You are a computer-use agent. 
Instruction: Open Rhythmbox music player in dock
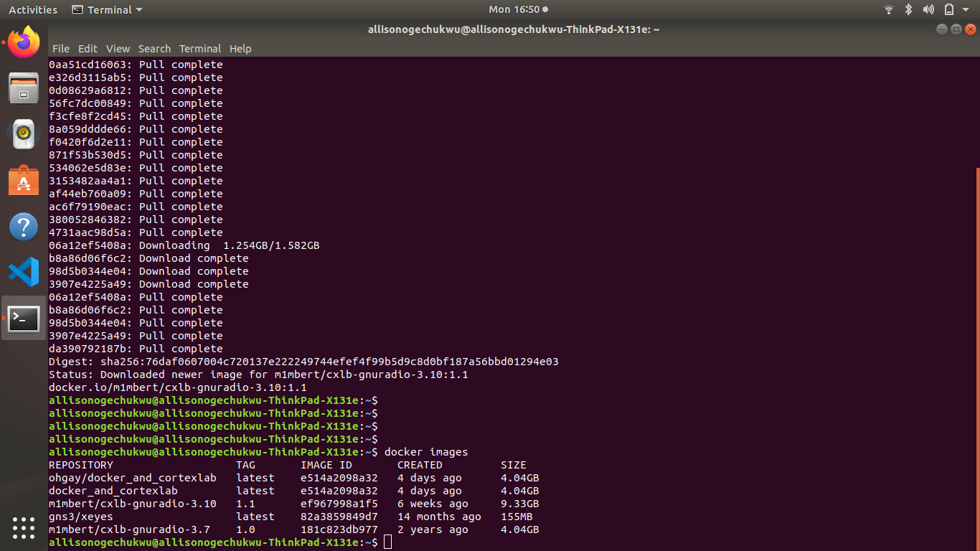(24, 134)
